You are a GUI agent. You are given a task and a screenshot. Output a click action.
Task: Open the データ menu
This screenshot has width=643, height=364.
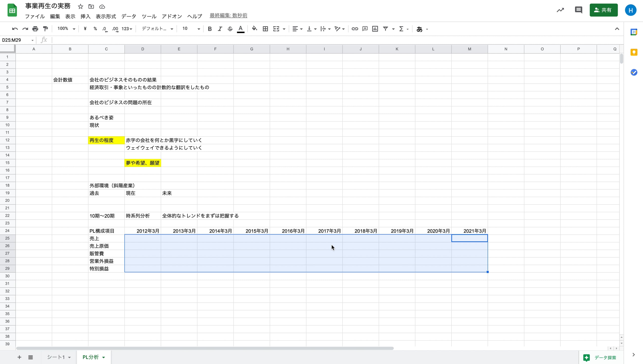[x=128, y=16]
